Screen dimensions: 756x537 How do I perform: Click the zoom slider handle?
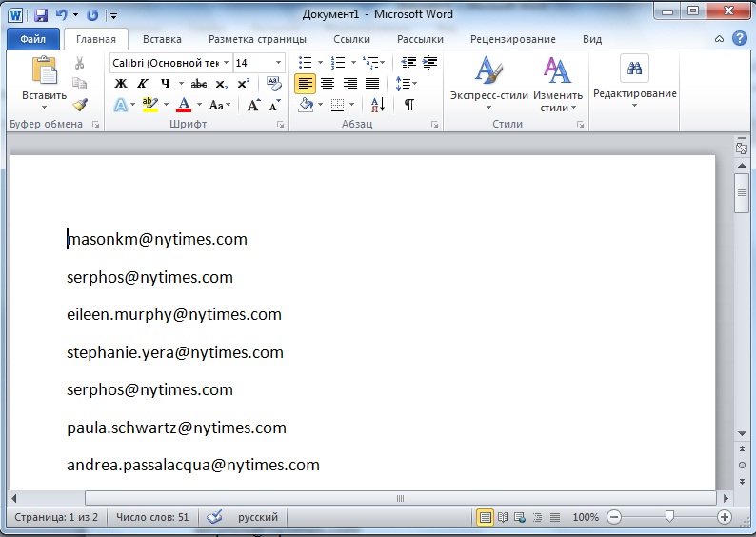tap(668, 517)
